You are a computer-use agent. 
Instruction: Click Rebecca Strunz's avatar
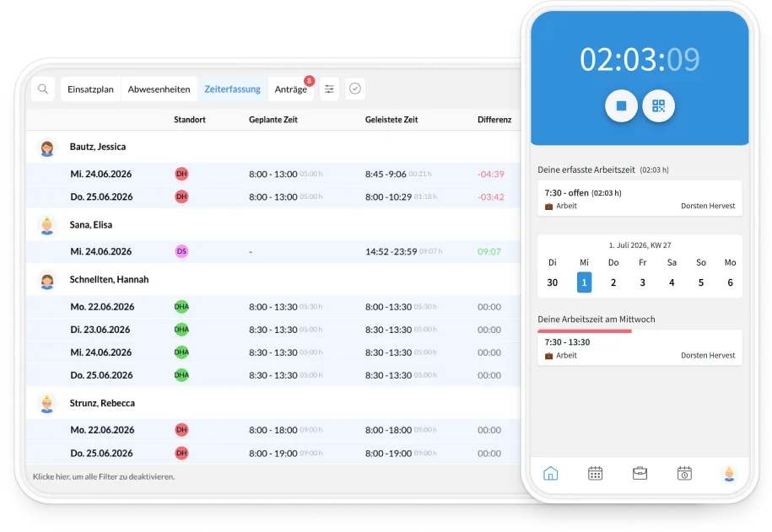[47, 404]
